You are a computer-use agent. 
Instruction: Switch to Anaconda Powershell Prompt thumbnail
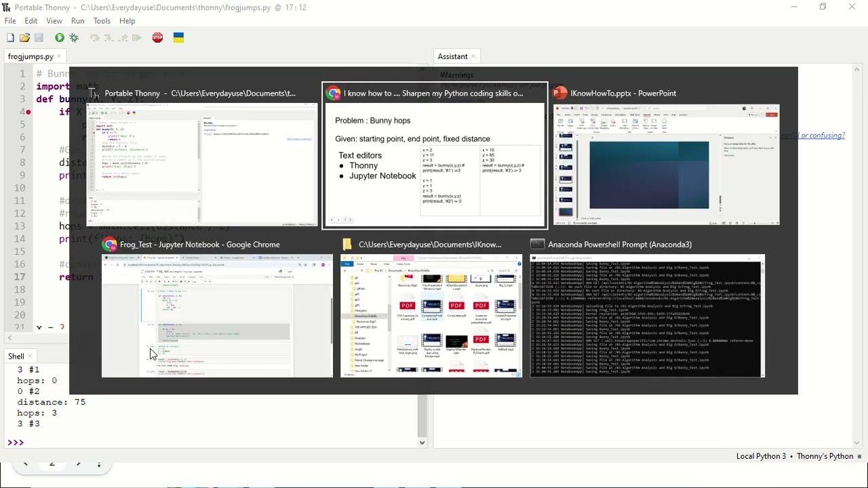click(647, 316)
